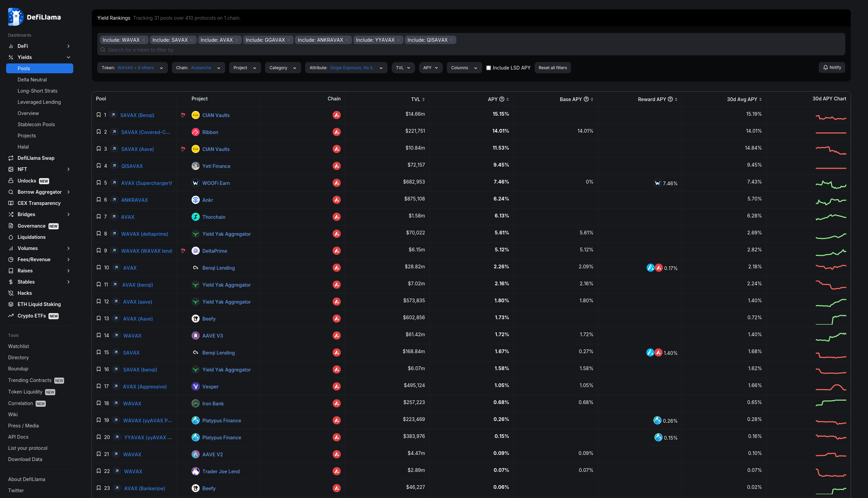Screen dimensions: 868x498
Task: Click the Governance sidebar icon
Action: click(11, 226)
